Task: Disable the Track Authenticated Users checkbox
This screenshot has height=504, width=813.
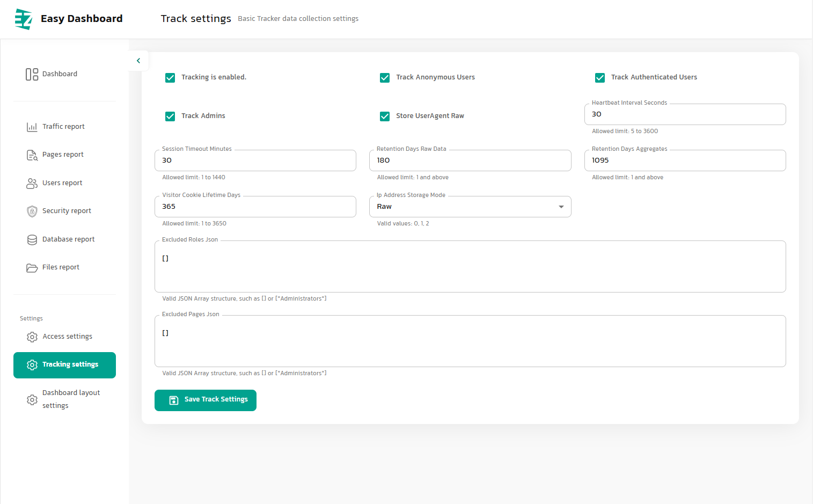Action: click(600, 78)
